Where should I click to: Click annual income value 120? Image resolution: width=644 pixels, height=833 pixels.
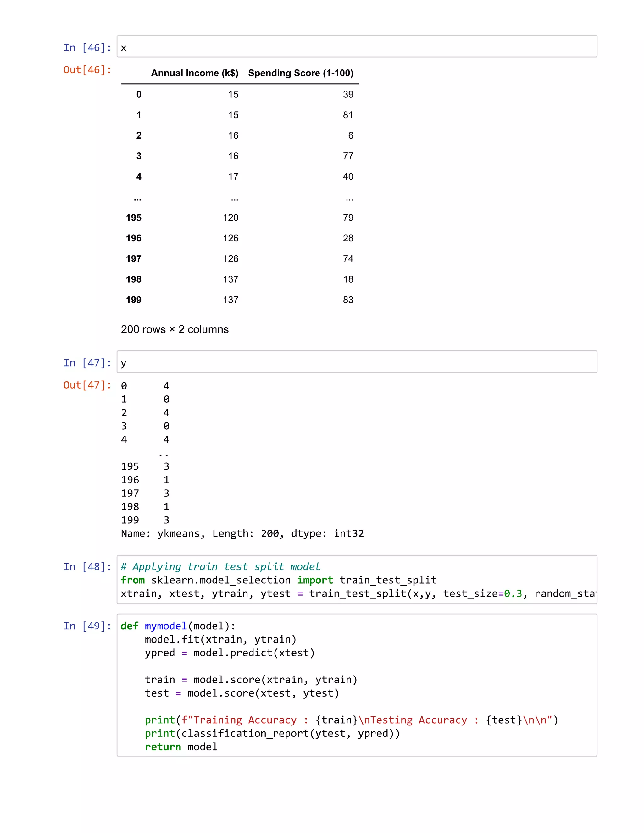pyautogui.click(x=231, y=218)
